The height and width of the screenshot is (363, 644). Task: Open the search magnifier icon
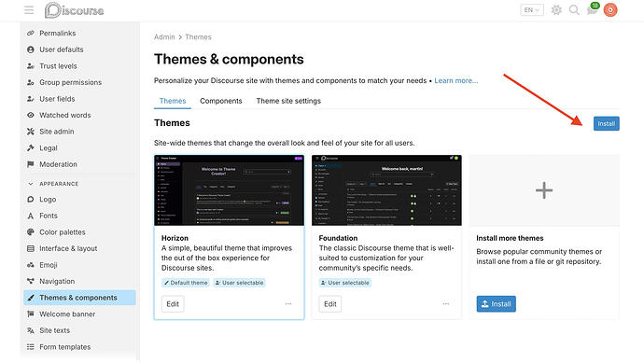tap(574, 10)
